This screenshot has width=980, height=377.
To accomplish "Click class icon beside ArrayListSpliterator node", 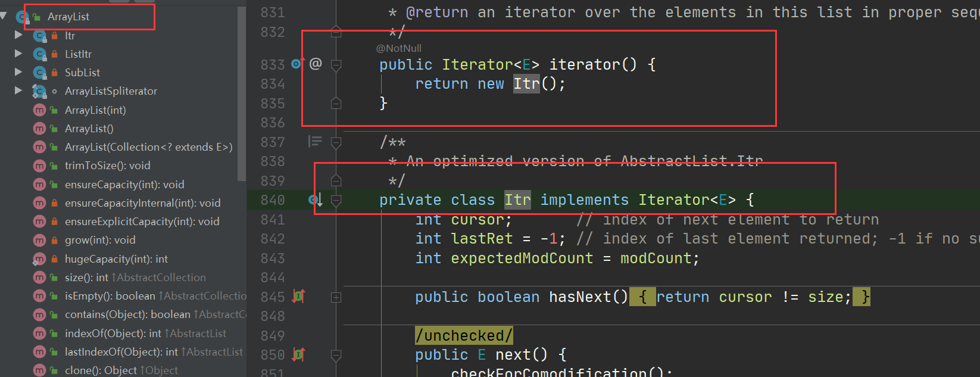I will coord(40,91).
